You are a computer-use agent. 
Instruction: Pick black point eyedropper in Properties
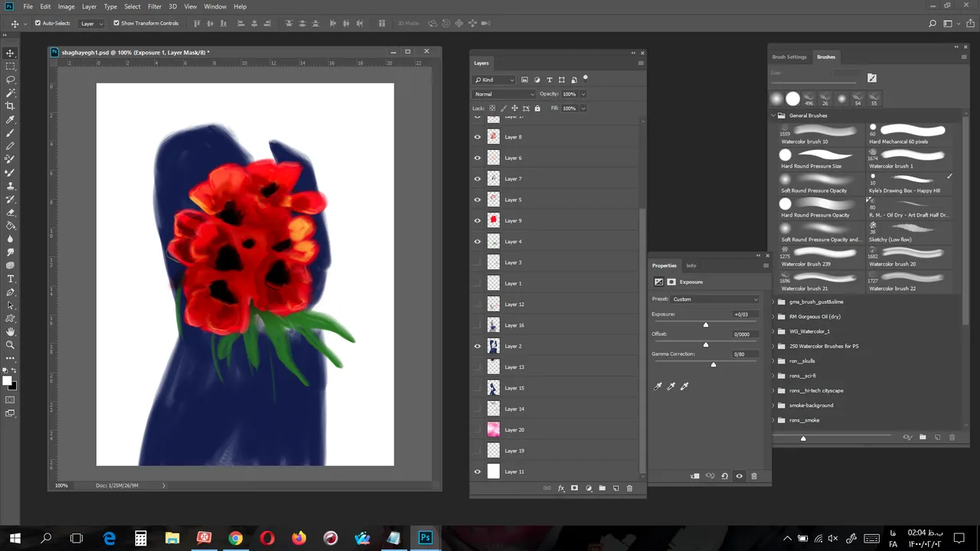tap(658, 386)
